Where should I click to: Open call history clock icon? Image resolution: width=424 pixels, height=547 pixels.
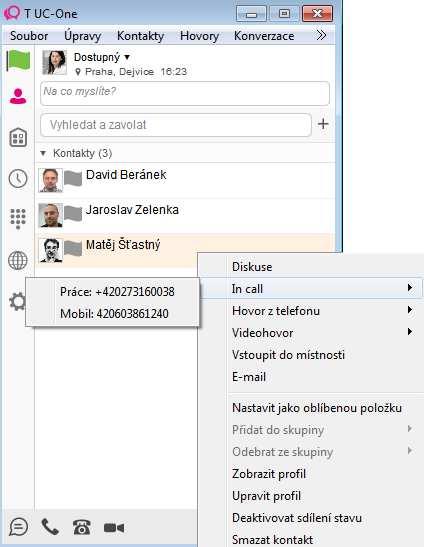pos(18,179)
